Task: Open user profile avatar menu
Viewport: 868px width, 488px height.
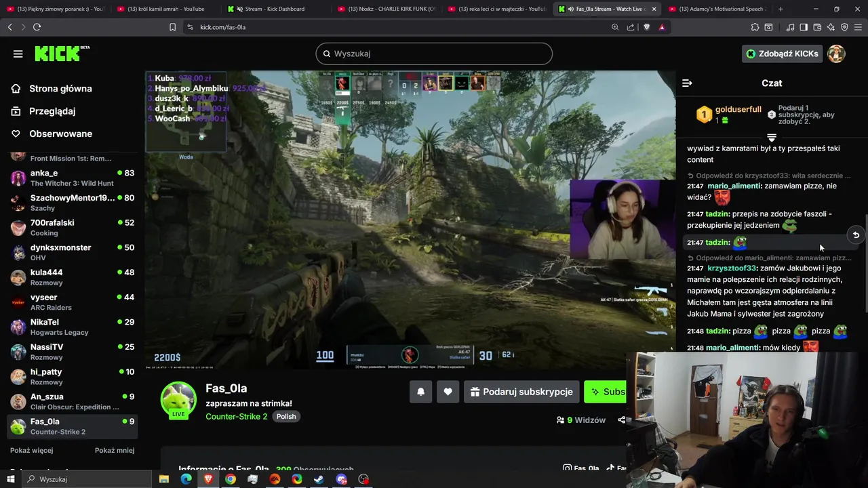Action: (836, 54)
